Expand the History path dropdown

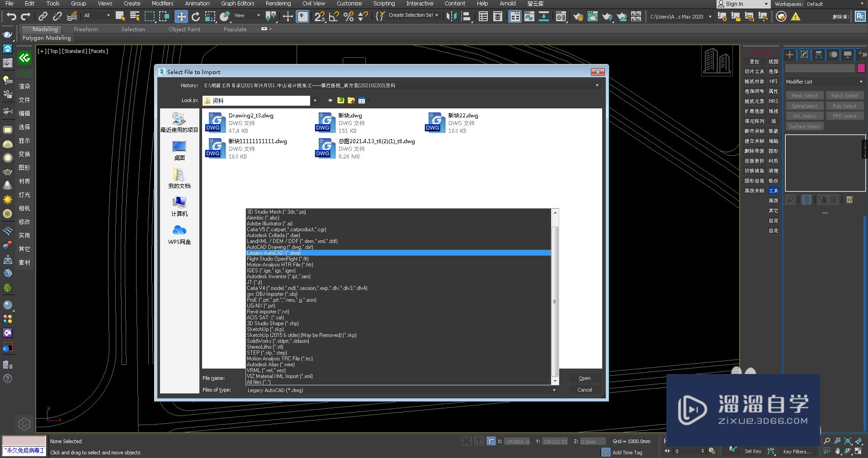click(x=597, y=85)
